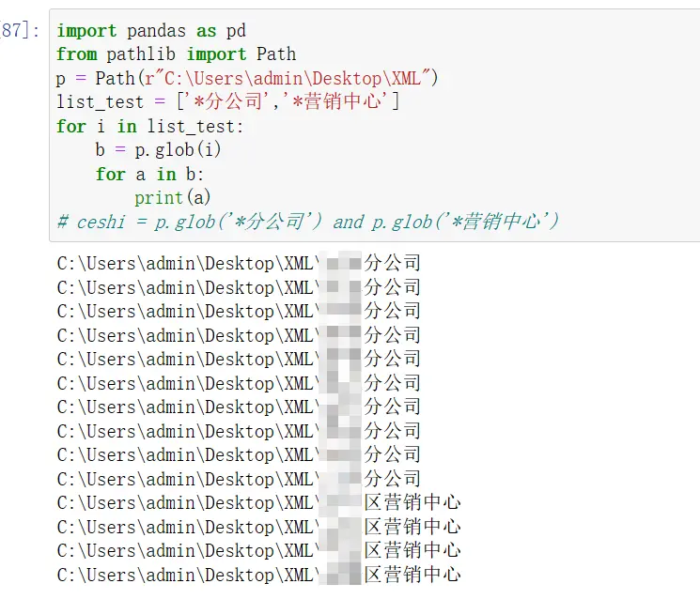Place cursor on "for a in b:" line

149,174
